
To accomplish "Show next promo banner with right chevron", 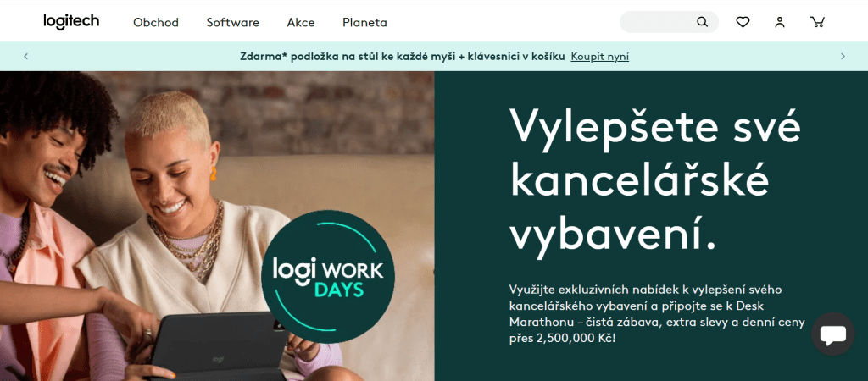I will tap(843, 57).
